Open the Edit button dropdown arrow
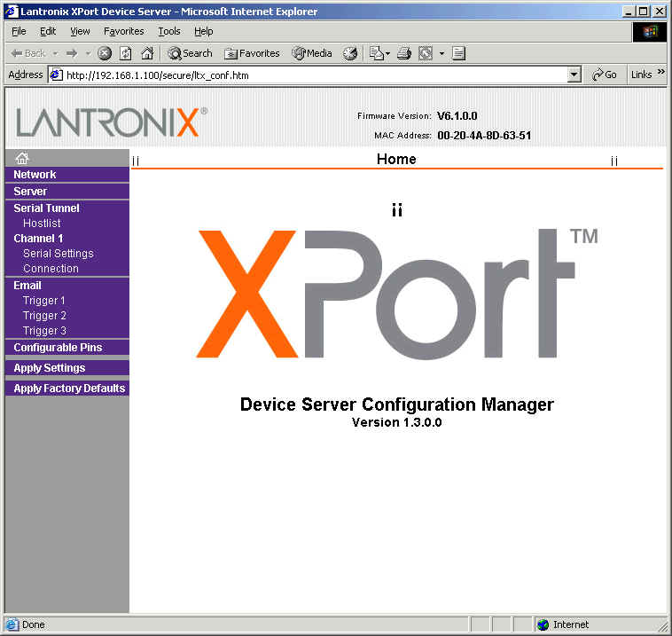Image resolution: width=672 pixels, height=636 pixels. point(441,53)
